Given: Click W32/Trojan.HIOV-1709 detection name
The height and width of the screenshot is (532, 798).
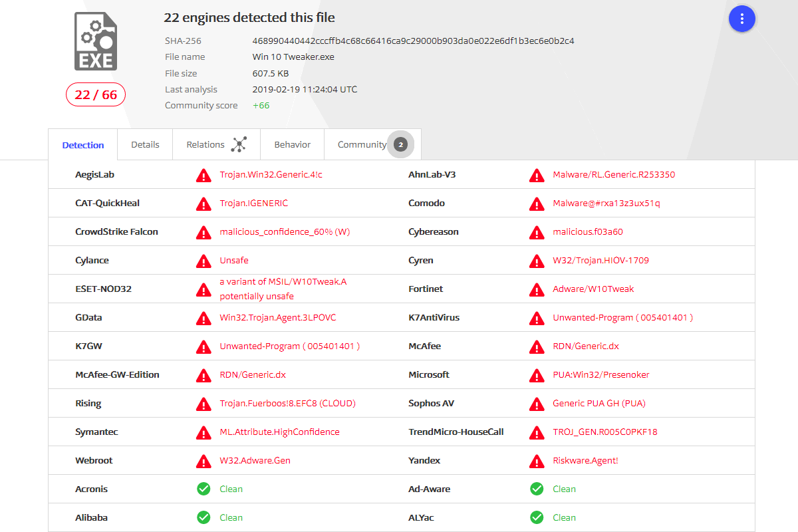Looking at the screenshot, I should coord(601,261).
